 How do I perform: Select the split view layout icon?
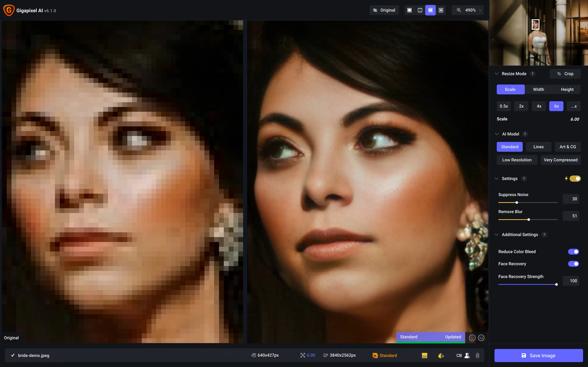[420, 10]
